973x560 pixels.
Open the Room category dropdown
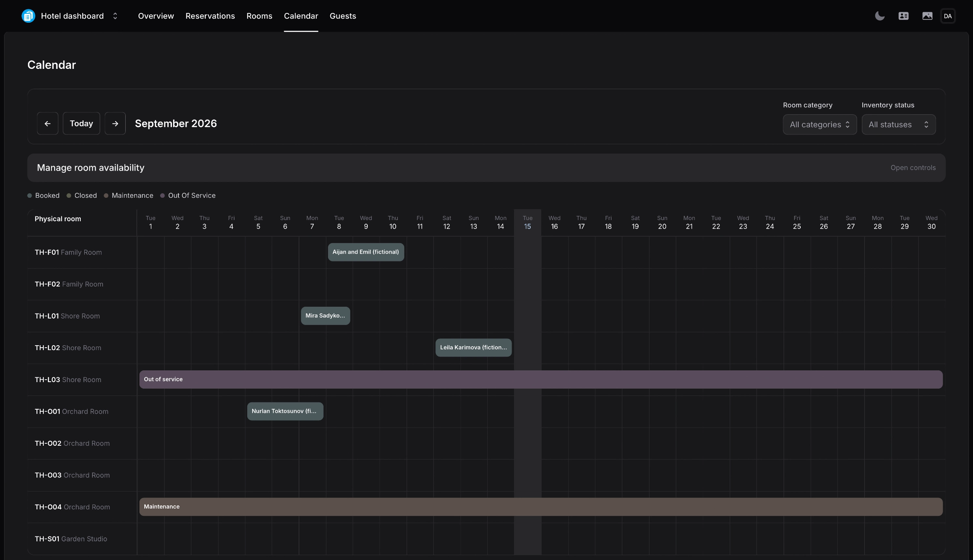[x=819, y=124]
